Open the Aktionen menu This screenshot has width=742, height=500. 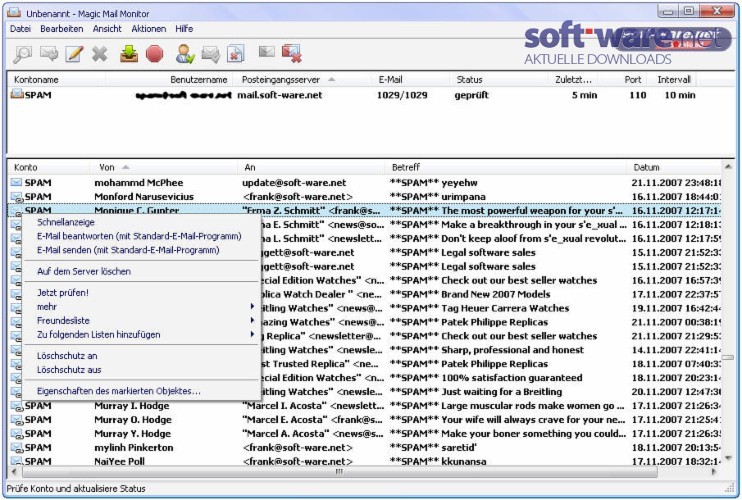[149, 29]
